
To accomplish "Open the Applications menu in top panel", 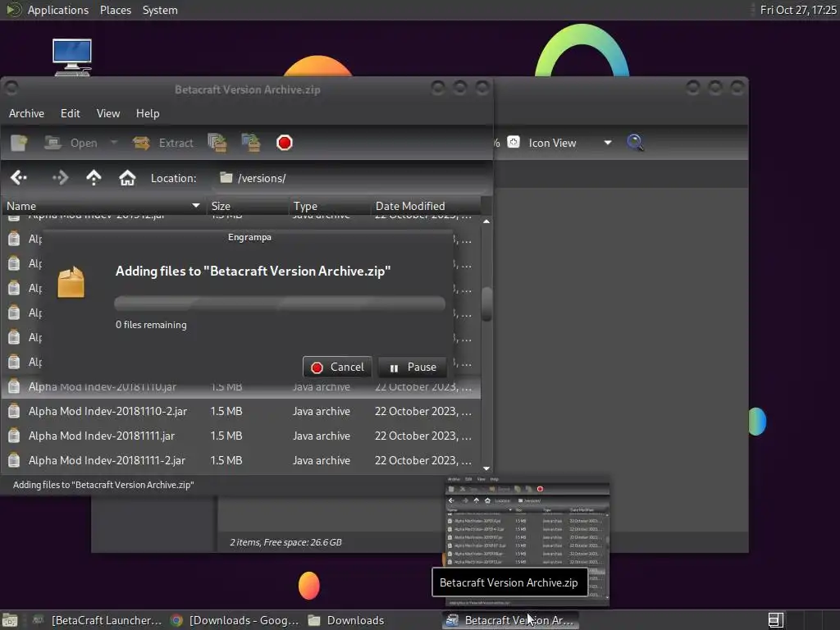I will pyautogui.click(x=58, y=10).
